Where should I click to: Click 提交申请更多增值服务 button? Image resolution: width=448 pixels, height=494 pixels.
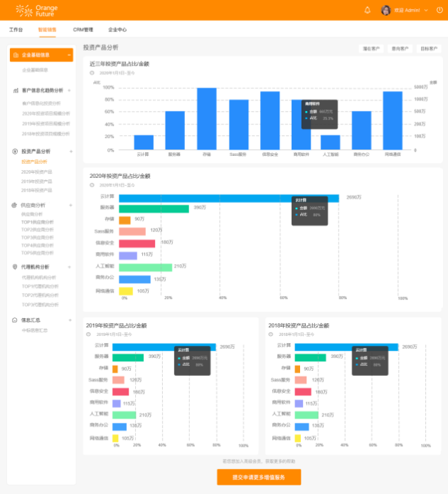(x=259, y=477)
